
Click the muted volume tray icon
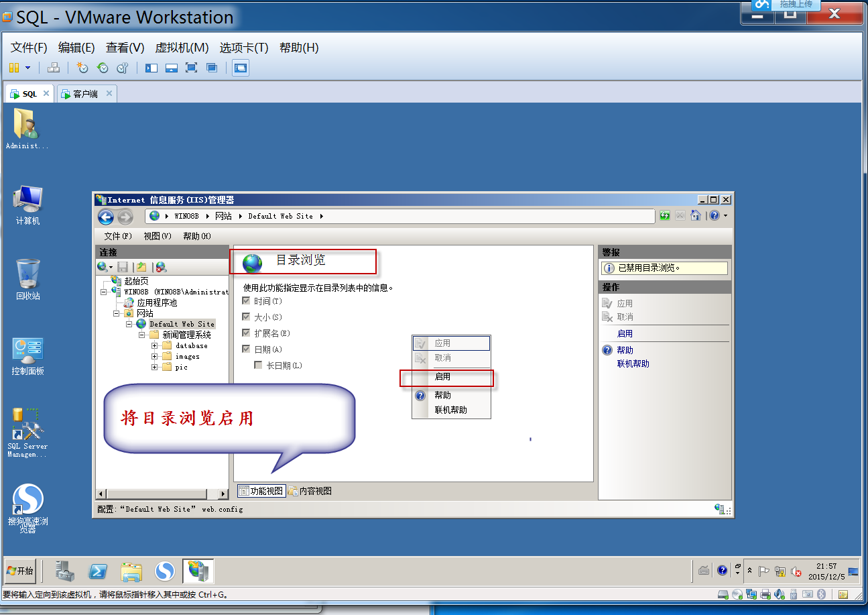(x=796, y=571)
